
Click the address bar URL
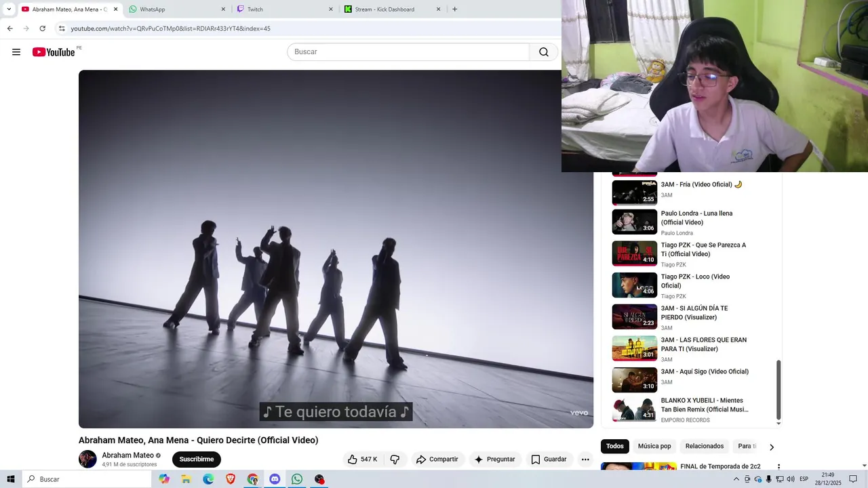coord(171,28)
